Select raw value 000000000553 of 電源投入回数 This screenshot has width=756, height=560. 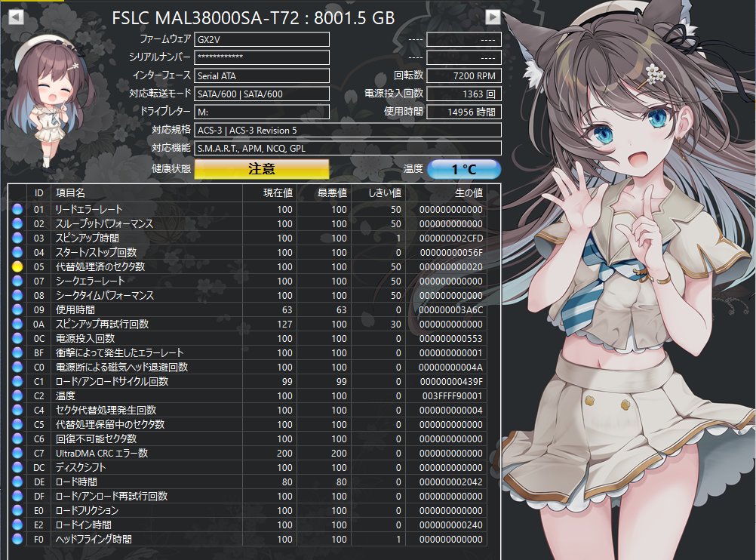(x=450, y=339)
